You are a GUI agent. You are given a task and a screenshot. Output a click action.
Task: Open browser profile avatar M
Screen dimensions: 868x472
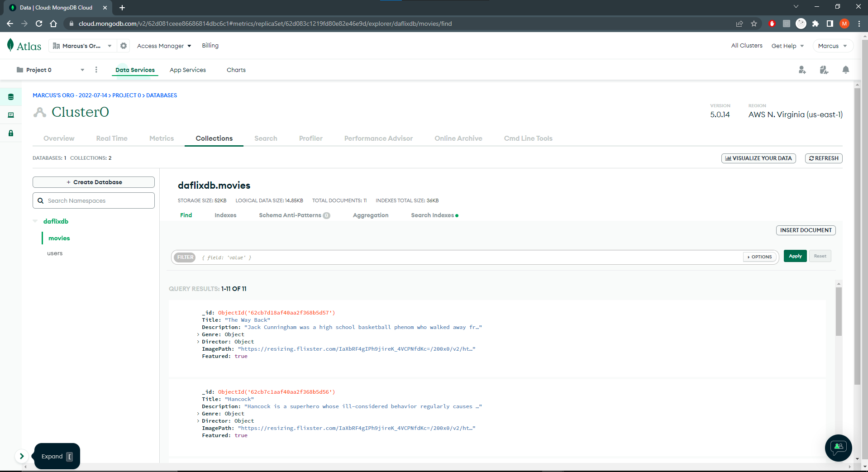[x=844, y=24]
